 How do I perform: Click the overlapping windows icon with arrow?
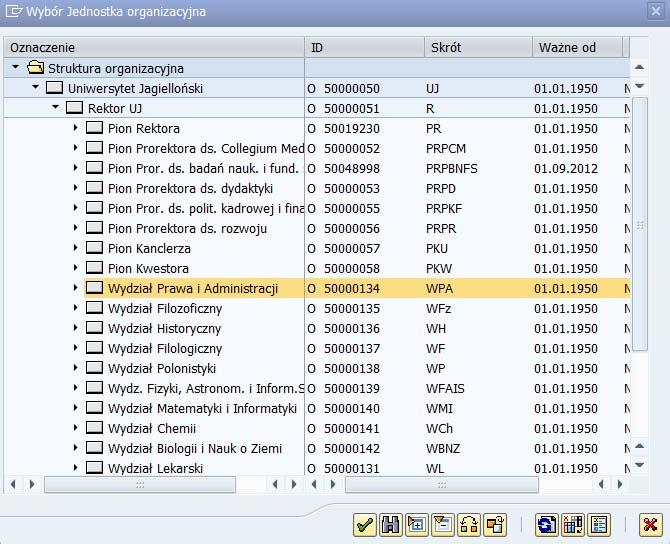(x=495, y=524)
